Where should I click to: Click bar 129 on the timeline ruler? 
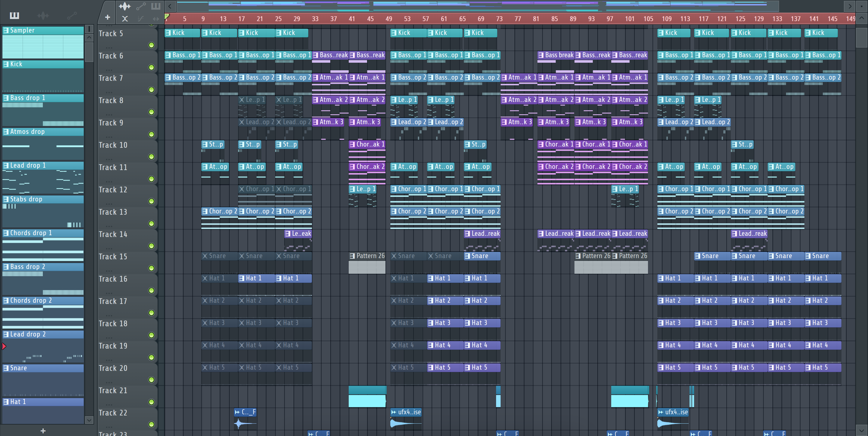(759, 19)
